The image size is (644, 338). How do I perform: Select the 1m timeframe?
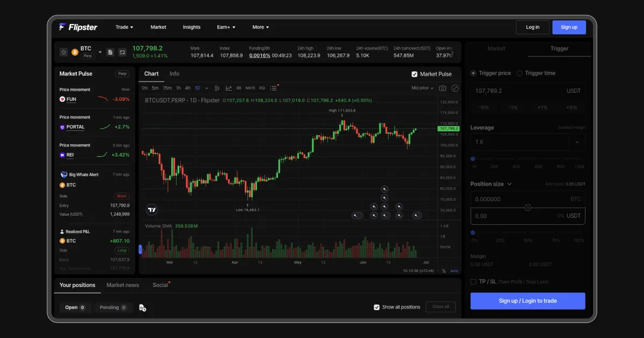click(144, 88)
